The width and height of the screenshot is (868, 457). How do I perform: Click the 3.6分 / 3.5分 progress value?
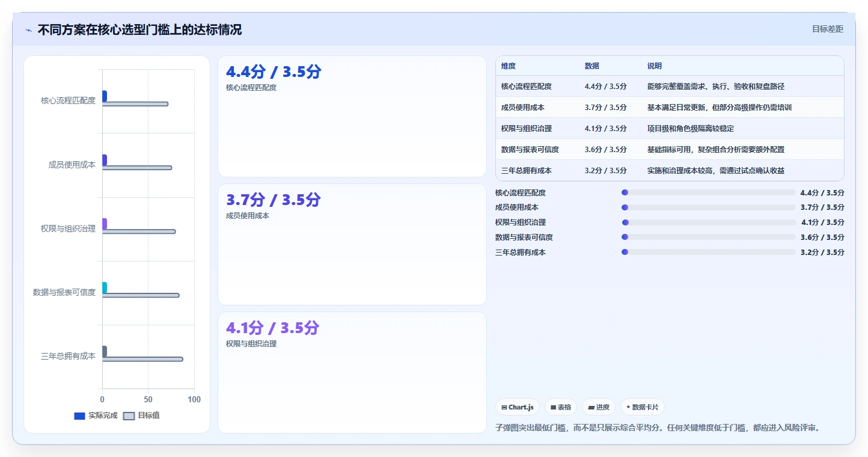pyautogui.click(x=822, y=238)
